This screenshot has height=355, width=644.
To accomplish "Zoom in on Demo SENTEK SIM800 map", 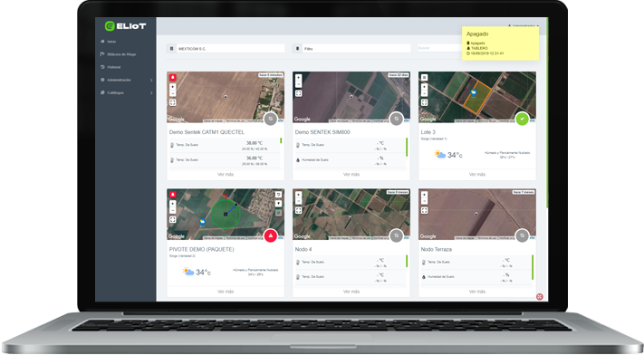I will click(x=299, y=77).
